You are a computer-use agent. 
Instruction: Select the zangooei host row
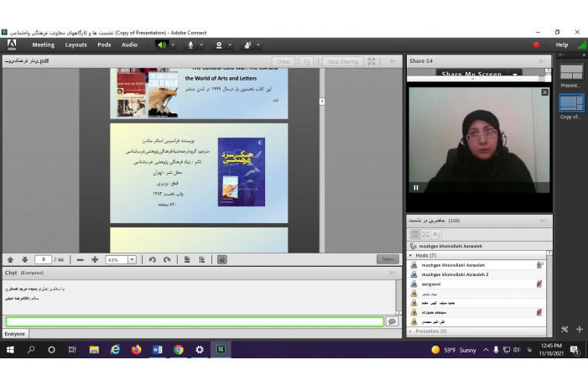(476, 284)
